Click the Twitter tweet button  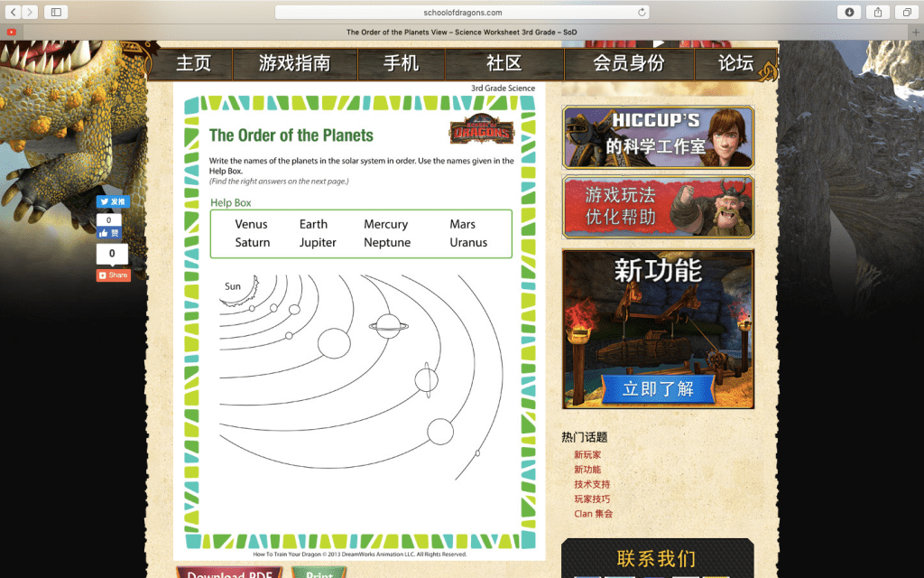pos(113,202)
